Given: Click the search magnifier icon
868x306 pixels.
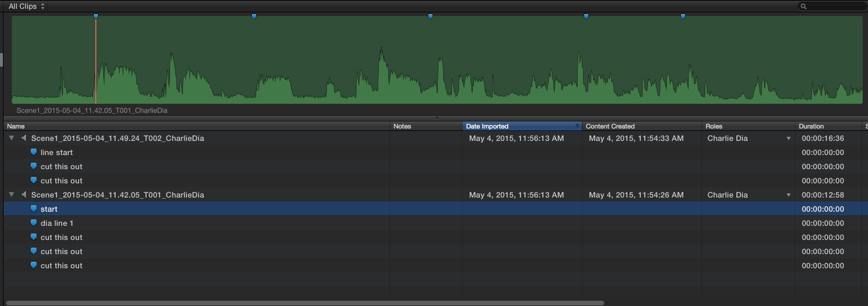Looking at the screenshot, I should [804, 6].
